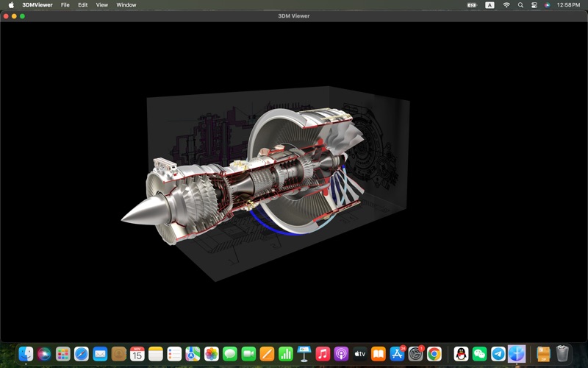
Task: Click the 12:58 PM clock
Action: coord(568,4)
